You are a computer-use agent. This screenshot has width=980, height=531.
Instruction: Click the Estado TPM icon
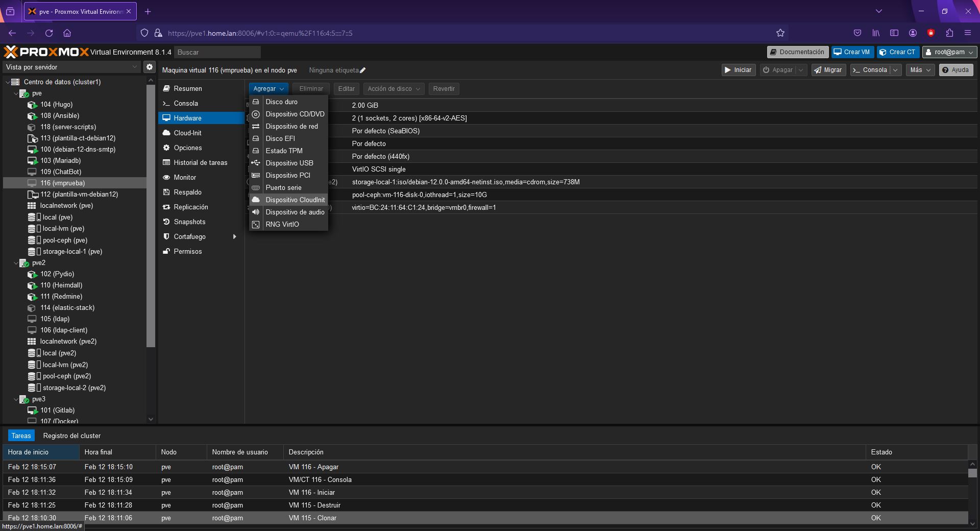(256, 151)
